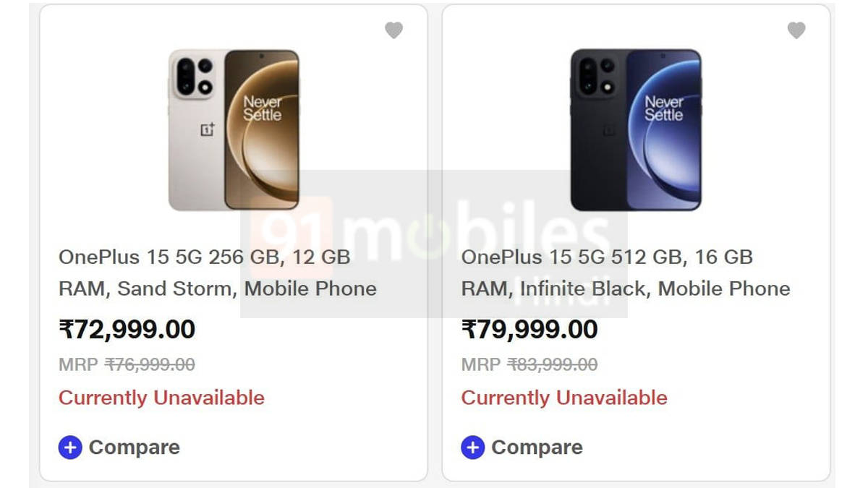Click Currently Unavailable on the Infinite Black card
Screen dimensions: 868x488
coord(564,398)
